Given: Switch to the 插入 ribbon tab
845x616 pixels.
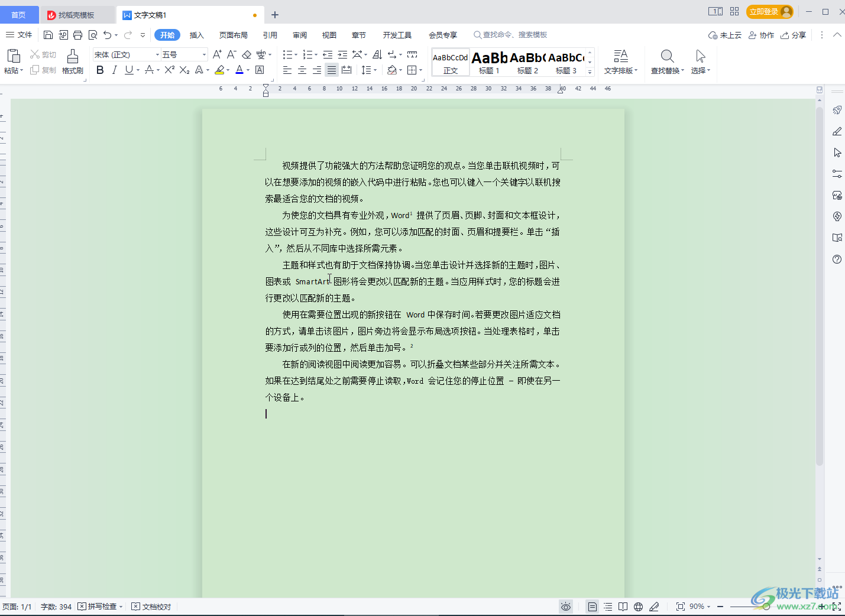Looking at the screenshot, I should click(x=196, y=35).
